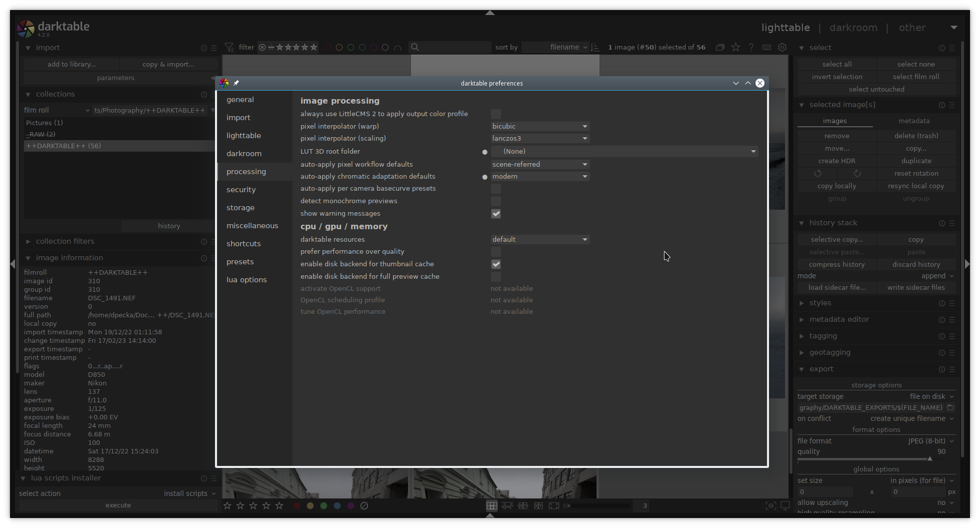Click the help question-mark icon
The width and height of the screenshot is (980, 528).
751,47
